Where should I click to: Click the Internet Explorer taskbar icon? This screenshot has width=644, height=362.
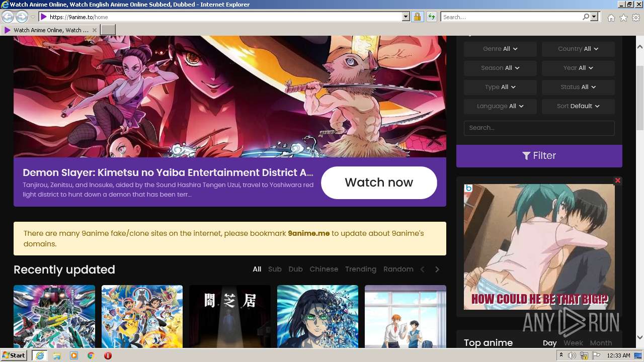(x=39, y=355)
